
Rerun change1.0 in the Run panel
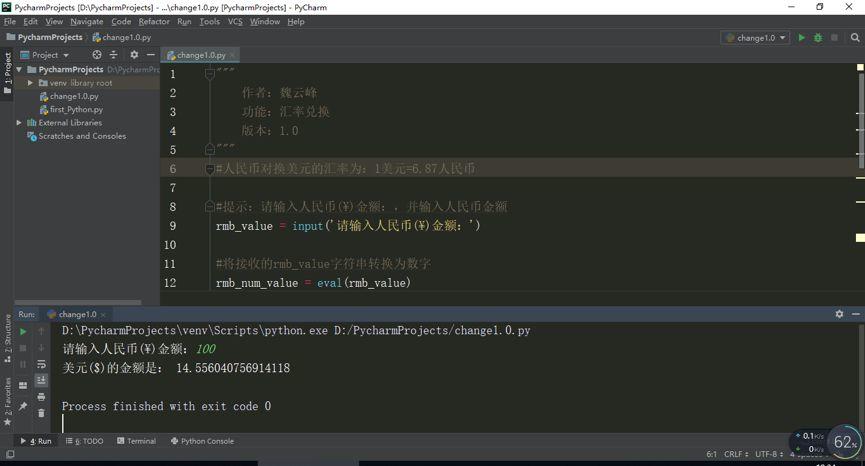(23, 331)
